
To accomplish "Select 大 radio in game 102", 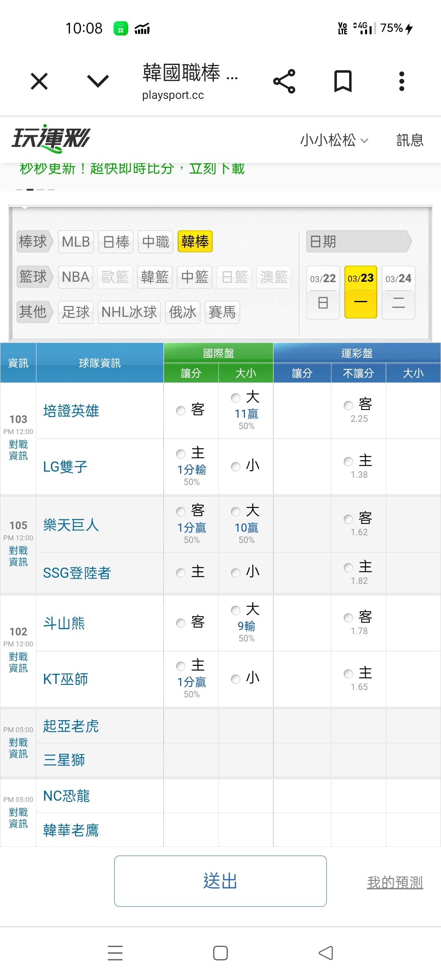I will (x=236, y=610).
